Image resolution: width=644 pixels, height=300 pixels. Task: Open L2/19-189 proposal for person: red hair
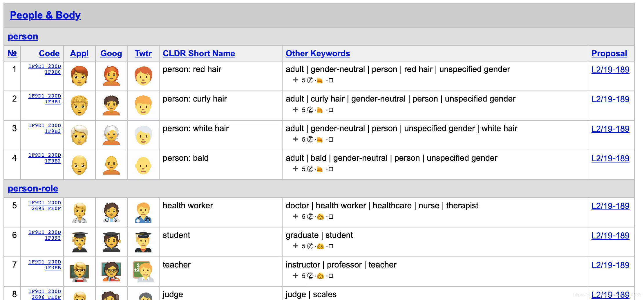pyautogui.click(x=610, y=70)
